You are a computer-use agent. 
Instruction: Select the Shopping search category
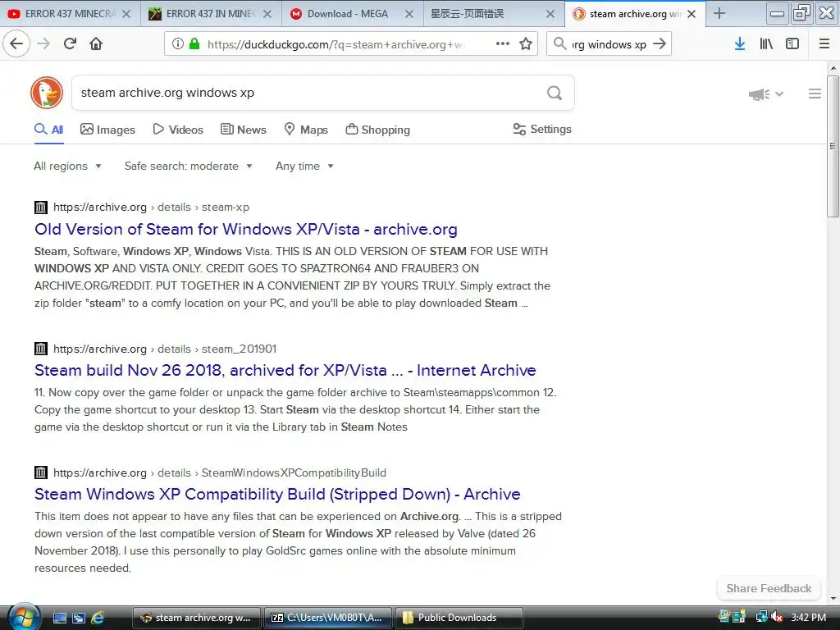coord(377,130)
